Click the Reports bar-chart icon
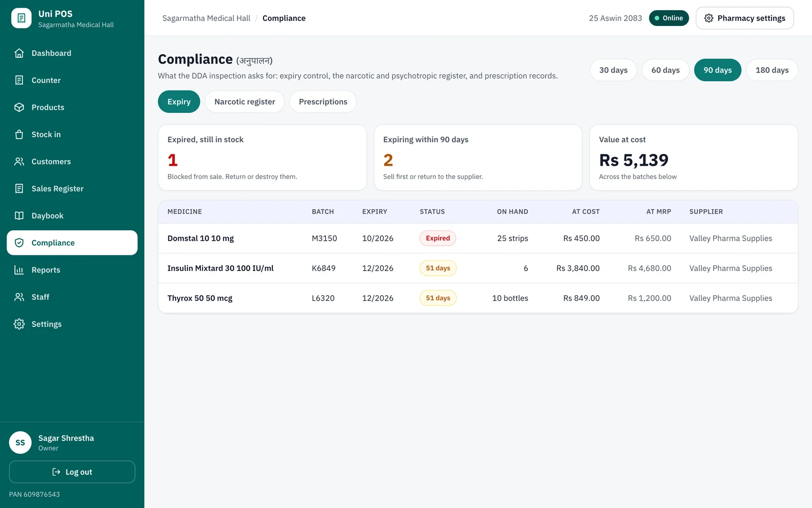Screen dimensions: 812x508 (x=19, y=270)
